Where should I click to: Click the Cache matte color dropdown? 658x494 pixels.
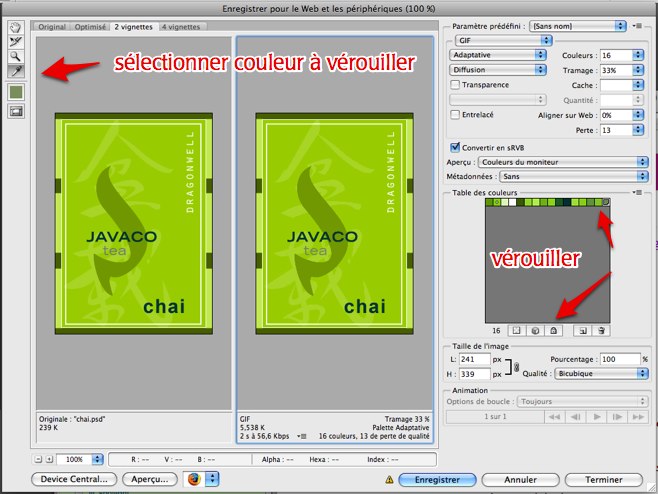tap(622, 85)
